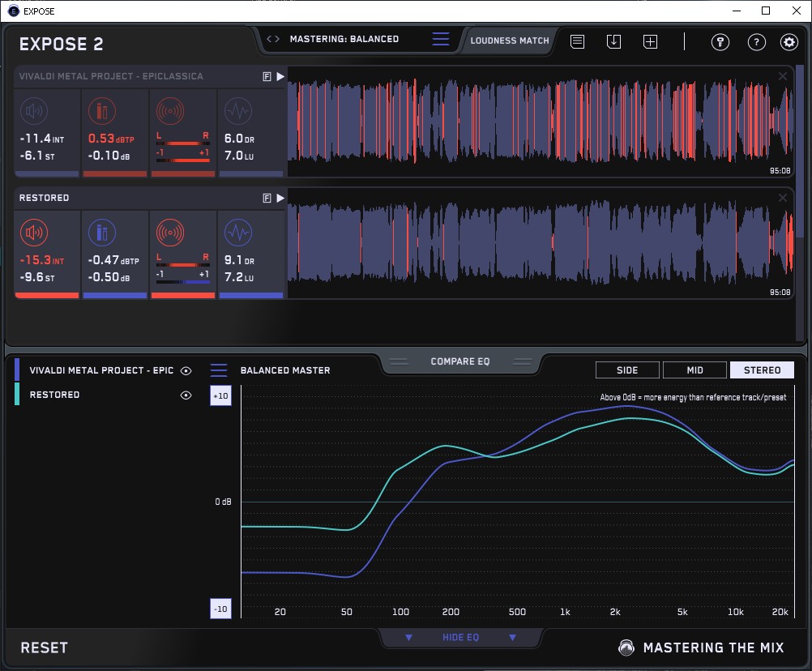Click the Vivaldi track 6.0 DR value
The height and width of the screenshot is (671, 812).
(x=239, y=139)
